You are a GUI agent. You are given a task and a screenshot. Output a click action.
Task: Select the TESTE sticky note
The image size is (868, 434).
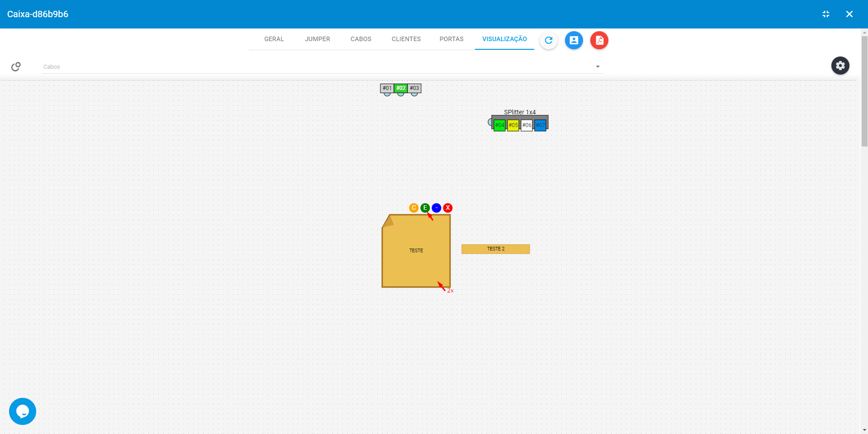(416, 250)
